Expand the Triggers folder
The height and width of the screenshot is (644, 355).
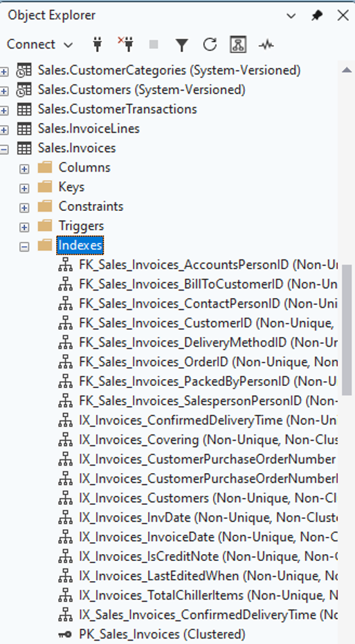[x=25, y=227]
